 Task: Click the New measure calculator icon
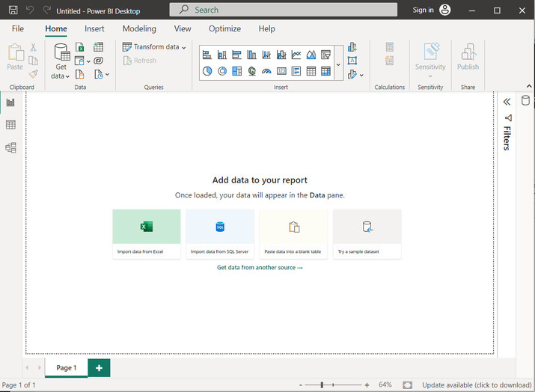click(x=390, y=46)
